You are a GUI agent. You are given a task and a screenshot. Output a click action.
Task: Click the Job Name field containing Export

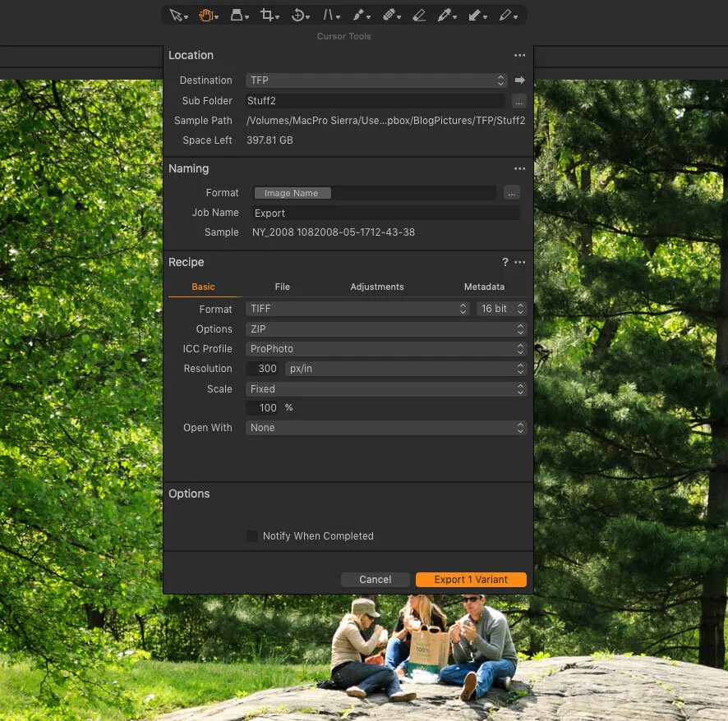(386, 213)
